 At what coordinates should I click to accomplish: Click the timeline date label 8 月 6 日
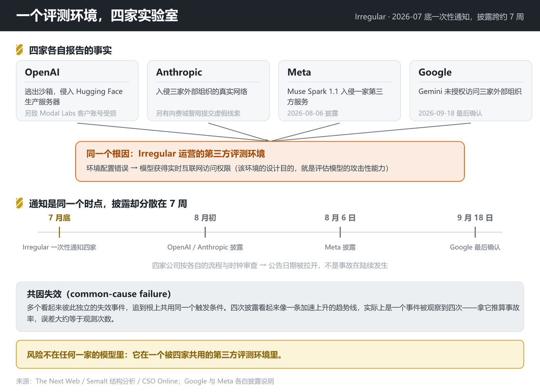pyautogui.click(x=340, y=218)
